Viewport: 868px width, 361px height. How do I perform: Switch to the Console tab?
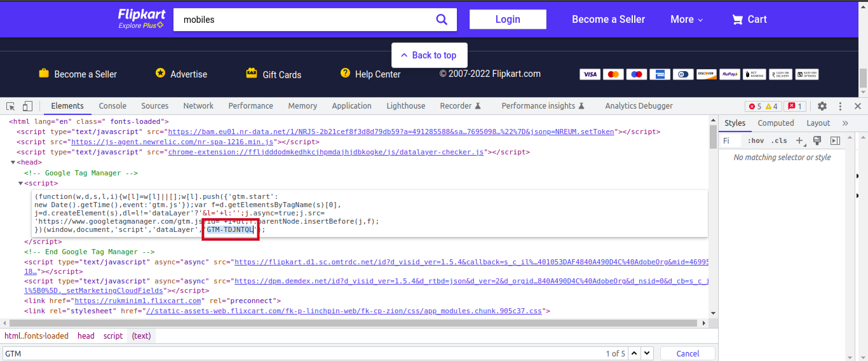pos(112,106)
